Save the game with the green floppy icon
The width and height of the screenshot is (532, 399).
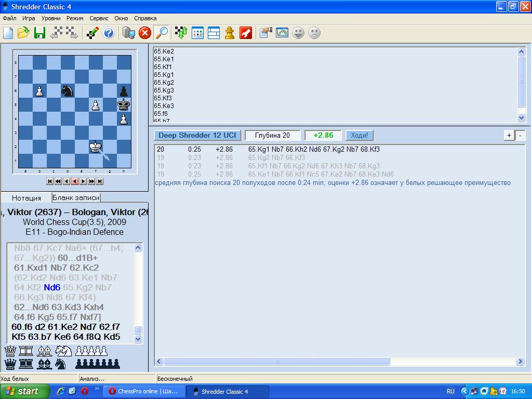point(39,33)
